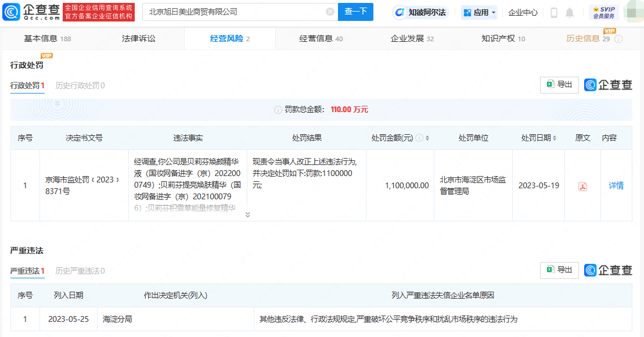This screenshot has height=337, width=644.
Task: Open the PDF original document icon
Action: pyautogui.click(x=582, y=186)
